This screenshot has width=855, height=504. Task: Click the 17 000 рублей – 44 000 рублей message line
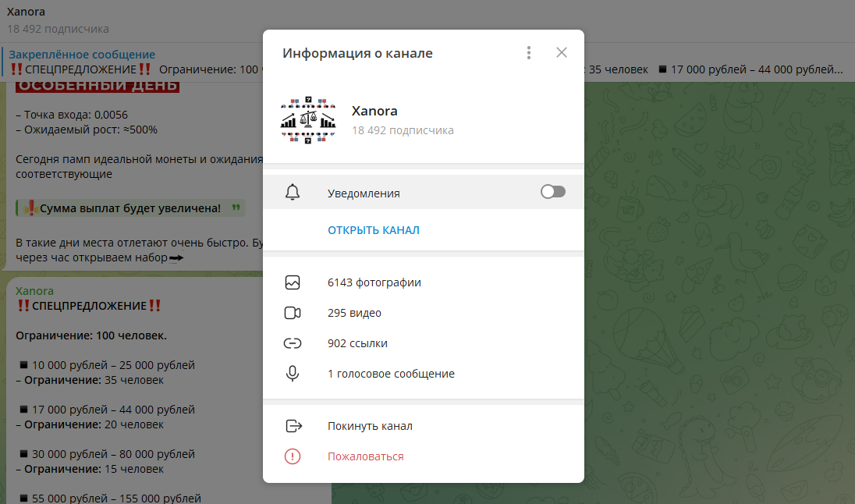tap(108, 410)
